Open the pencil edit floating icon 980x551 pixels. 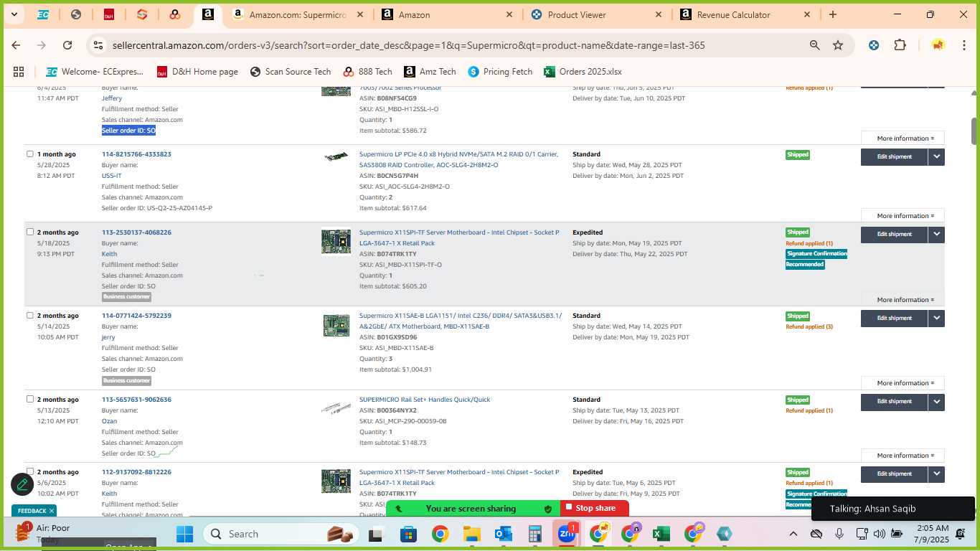(22, 484)
